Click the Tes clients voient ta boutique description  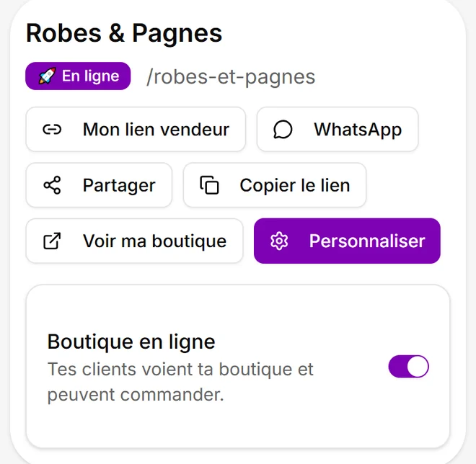click(180, 382)
